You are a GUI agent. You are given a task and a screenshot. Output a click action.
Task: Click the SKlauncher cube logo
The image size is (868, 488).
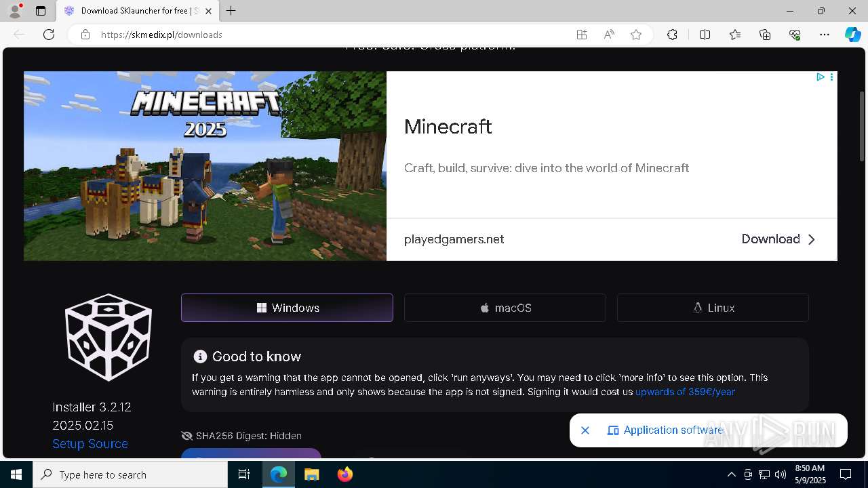(108, 337)
